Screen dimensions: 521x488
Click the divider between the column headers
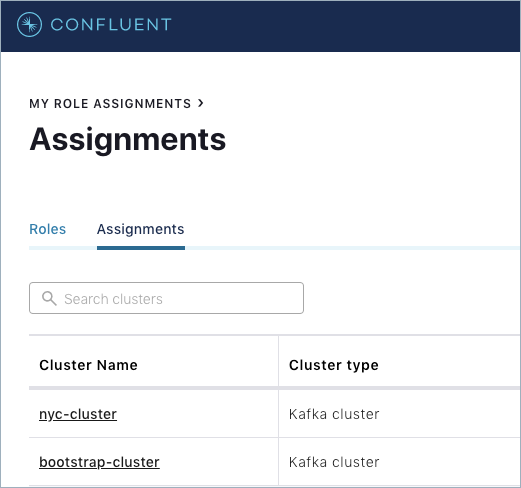[x=278, y=362]
